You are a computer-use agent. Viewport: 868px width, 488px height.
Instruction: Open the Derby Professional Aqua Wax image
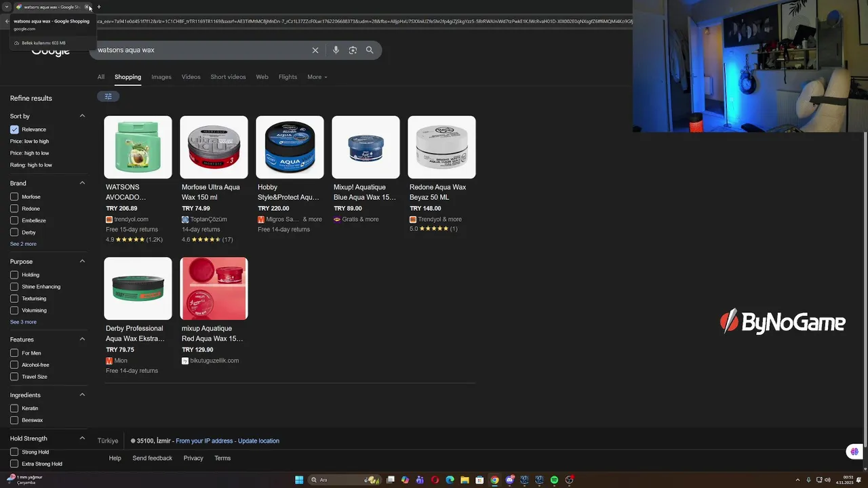tap(138, 288)
